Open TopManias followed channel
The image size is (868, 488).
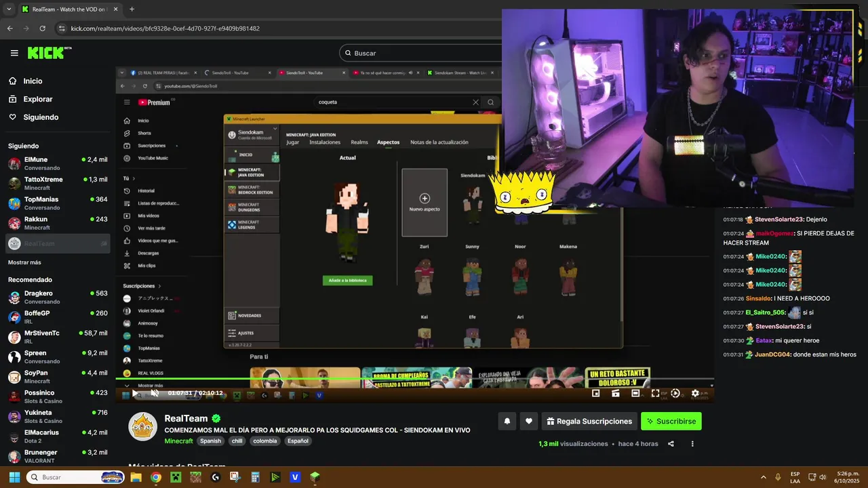coord(58,203)
